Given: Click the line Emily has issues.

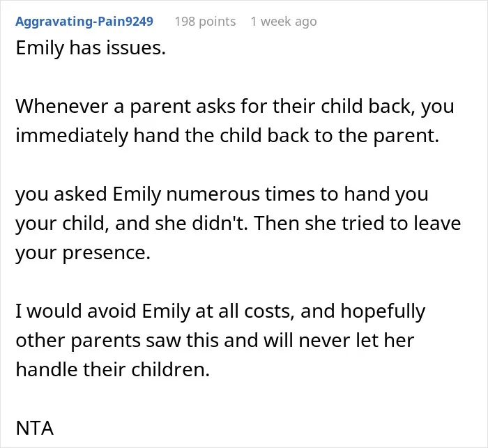Looking at the screenshot, I should point(91,48).
